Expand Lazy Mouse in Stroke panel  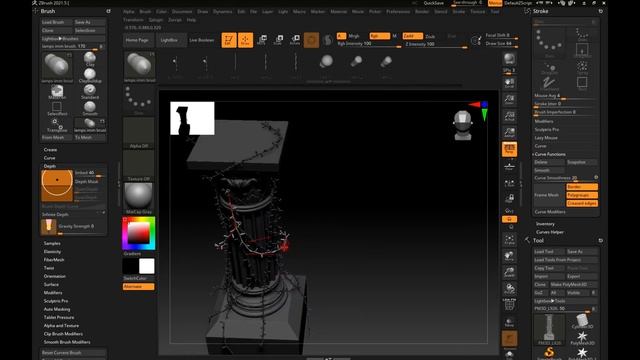[546, 138]
